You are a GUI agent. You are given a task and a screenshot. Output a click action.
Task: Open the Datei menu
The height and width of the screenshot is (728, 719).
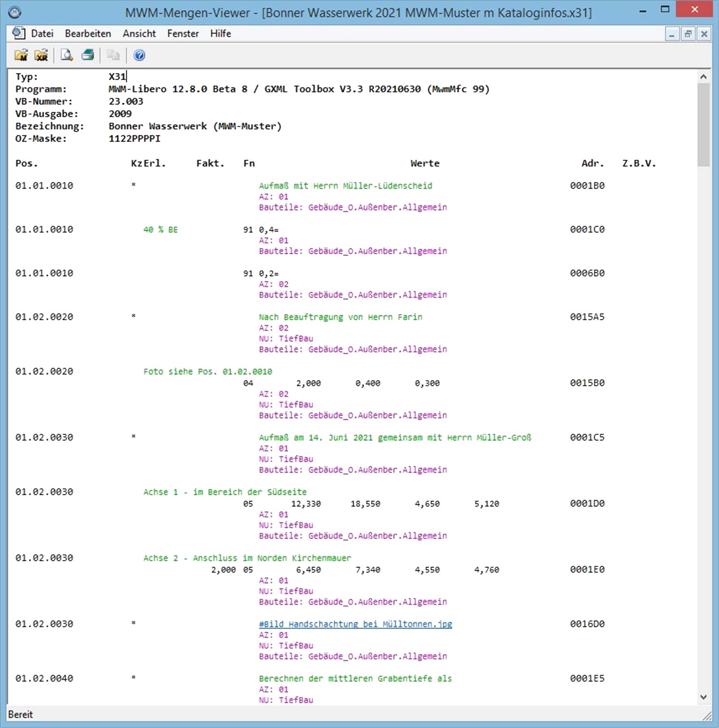click(x=42, y=33)
